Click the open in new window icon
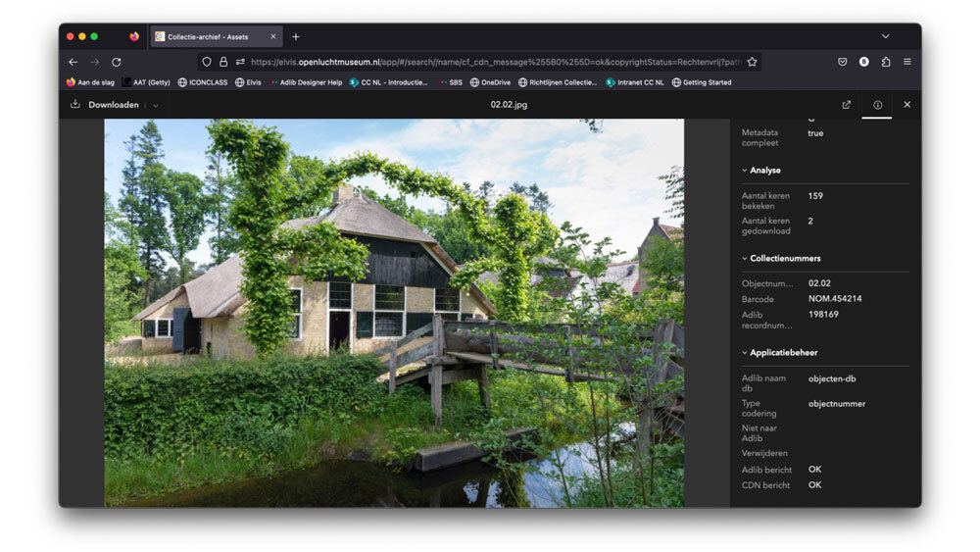This screenshot has height=552, width=980. point(847,104)
